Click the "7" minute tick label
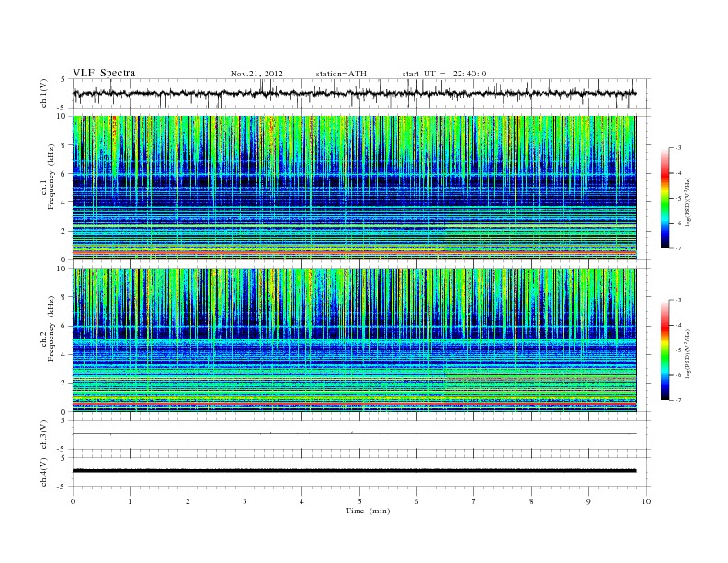The image size is (728, 563). click(x=474, y=501)
